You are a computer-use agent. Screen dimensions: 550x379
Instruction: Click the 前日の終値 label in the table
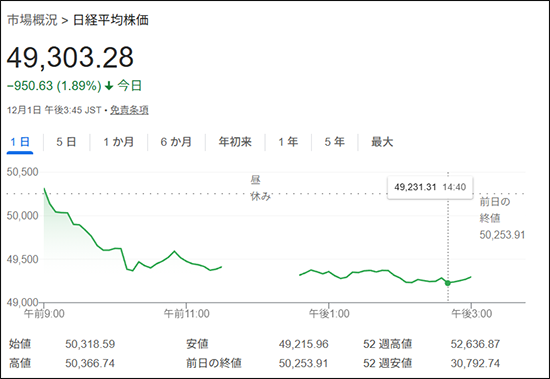tap(214, 363)
